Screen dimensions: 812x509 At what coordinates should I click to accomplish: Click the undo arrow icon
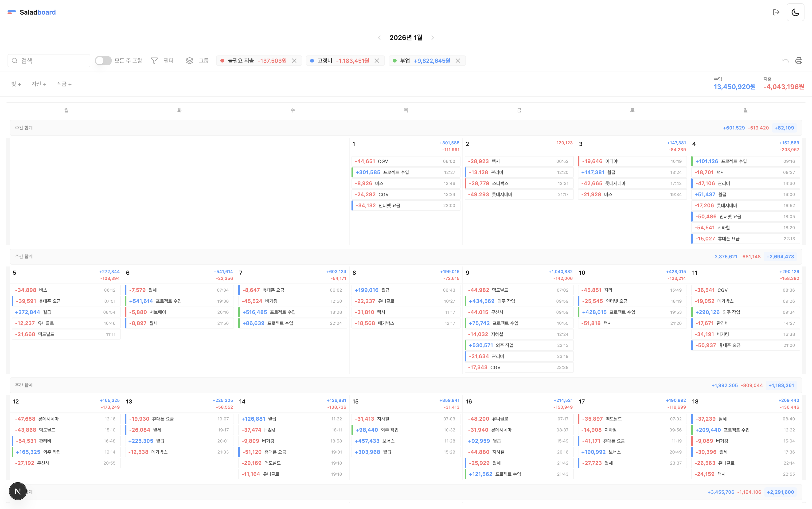click(x=785, y=61)
